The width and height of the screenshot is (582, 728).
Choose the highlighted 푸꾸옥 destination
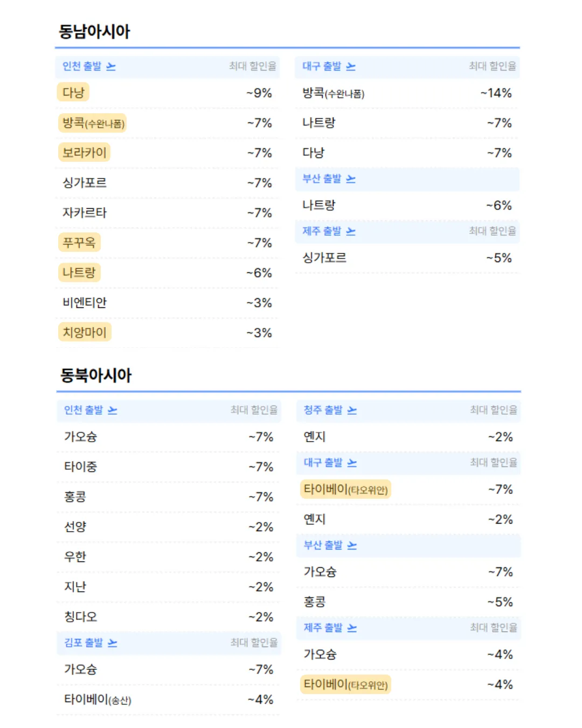click(x=79, y=243)
